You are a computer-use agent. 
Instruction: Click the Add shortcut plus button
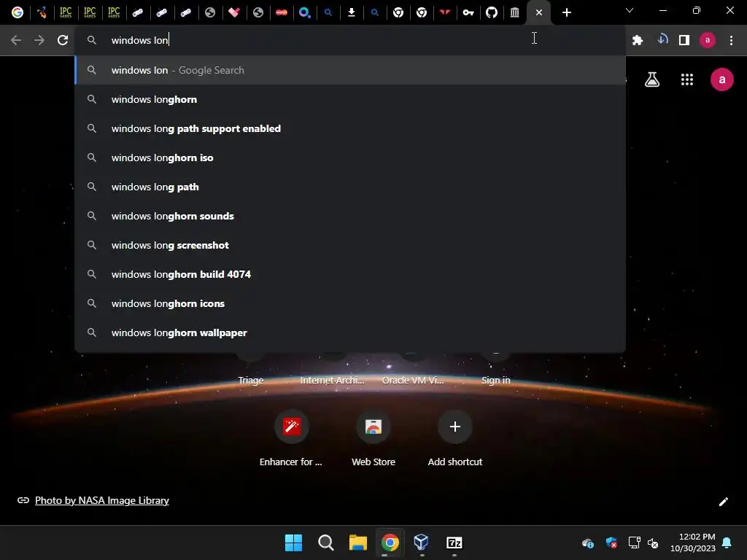click(455, 426)
